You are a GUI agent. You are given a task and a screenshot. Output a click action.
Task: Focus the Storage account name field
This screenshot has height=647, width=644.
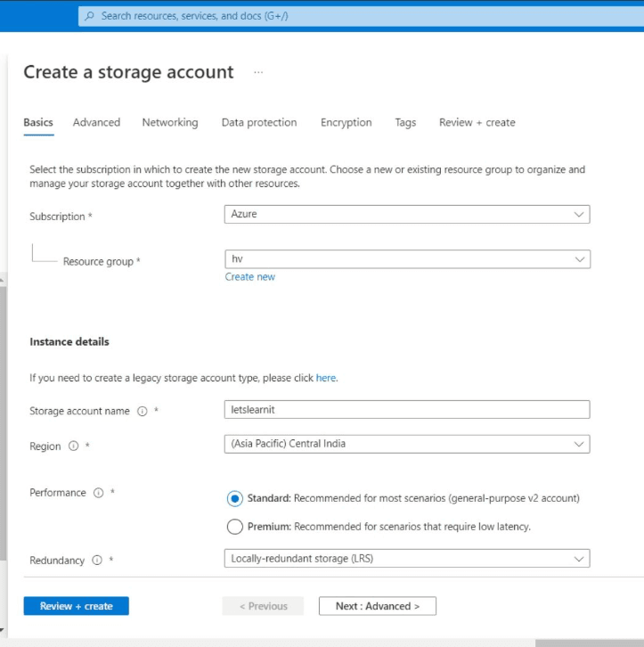pos(407,409)
